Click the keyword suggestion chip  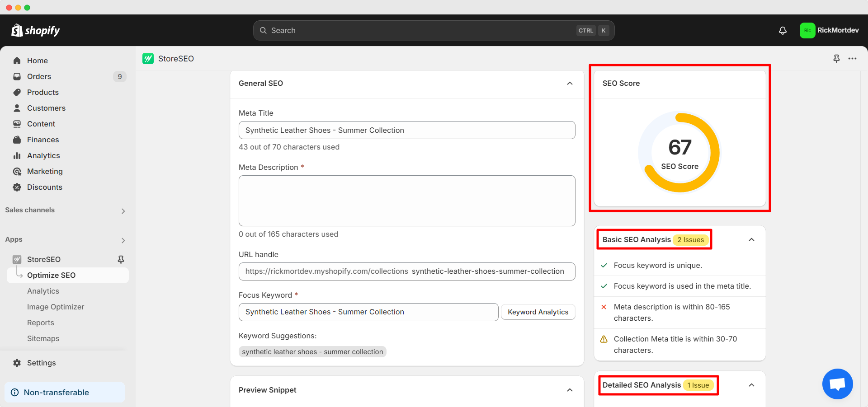pos(312,351)
